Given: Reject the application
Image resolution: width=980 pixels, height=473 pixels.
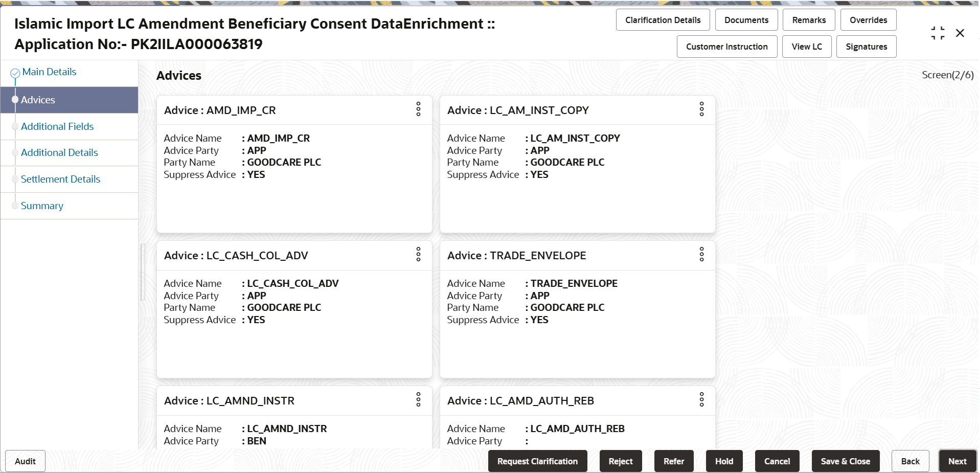Looking at the screenshot, I should 621,461.
